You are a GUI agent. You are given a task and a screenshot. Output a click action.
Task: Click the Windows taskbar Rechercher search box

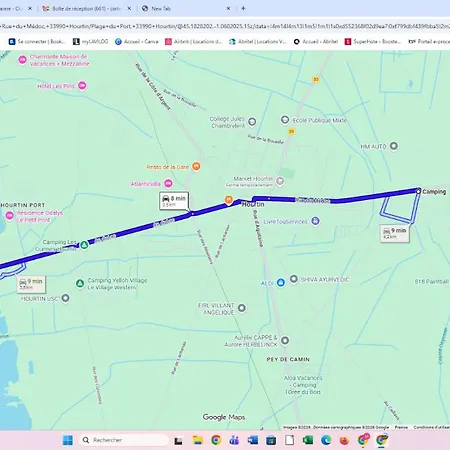click(124, 440)
